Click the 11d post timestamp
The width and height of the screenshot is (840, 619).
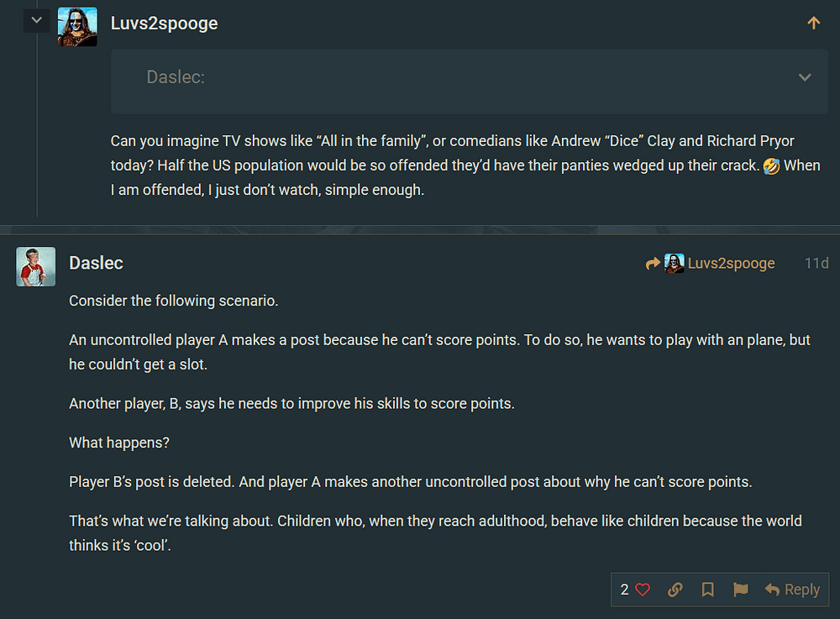point(816,264)
